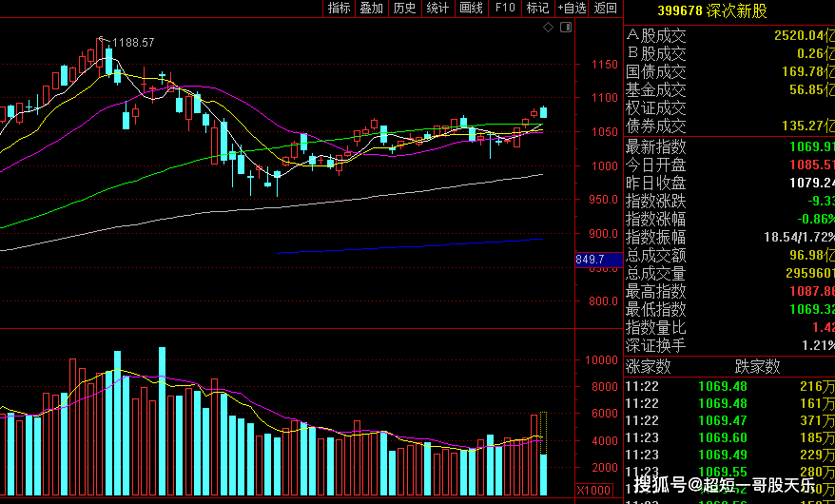The width and height of the screenshot is (835, 504).
Task: Select the 画线 draw line tool
Action: 472,8
